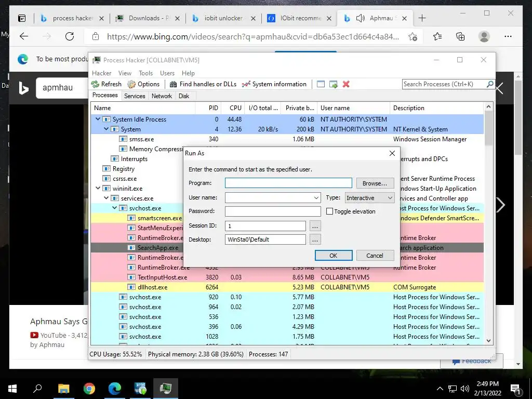Switch to Disk tab
The height and width of the screenshot is (399, 532).
tap(184, 96)
